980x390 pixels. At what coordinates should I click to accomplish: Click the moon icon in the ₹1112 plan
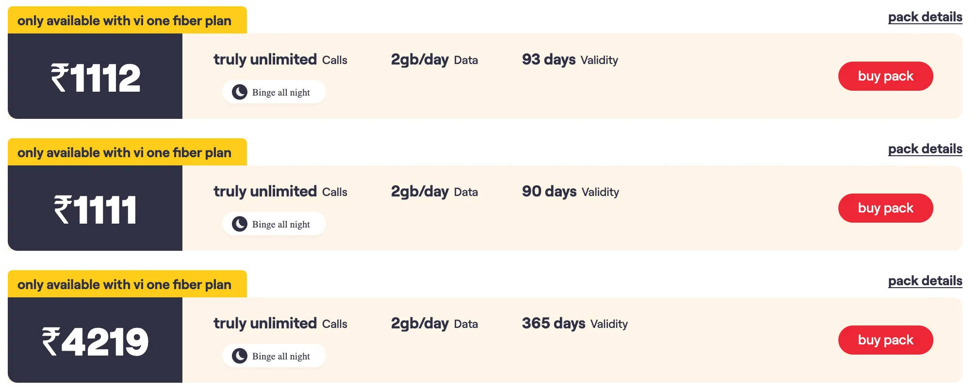(240, 92)
